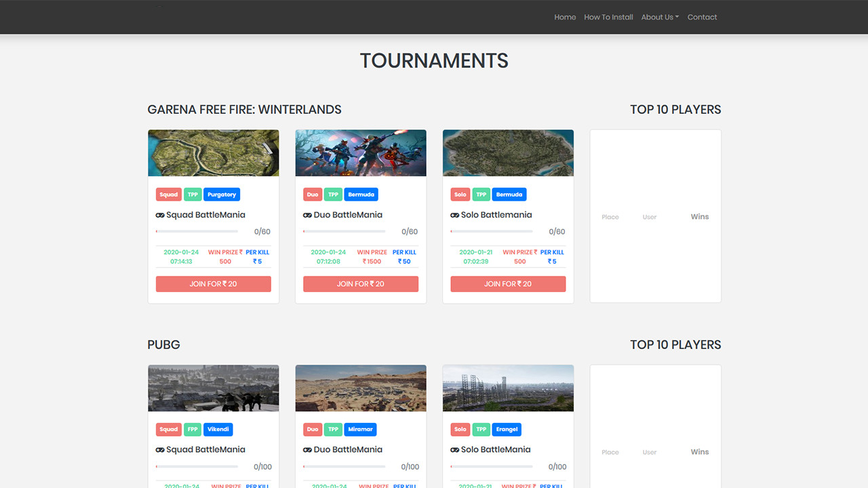Click the FPP tag on PUBG Squad card
The image size is (868, 488).
click(x=193, y=430)
